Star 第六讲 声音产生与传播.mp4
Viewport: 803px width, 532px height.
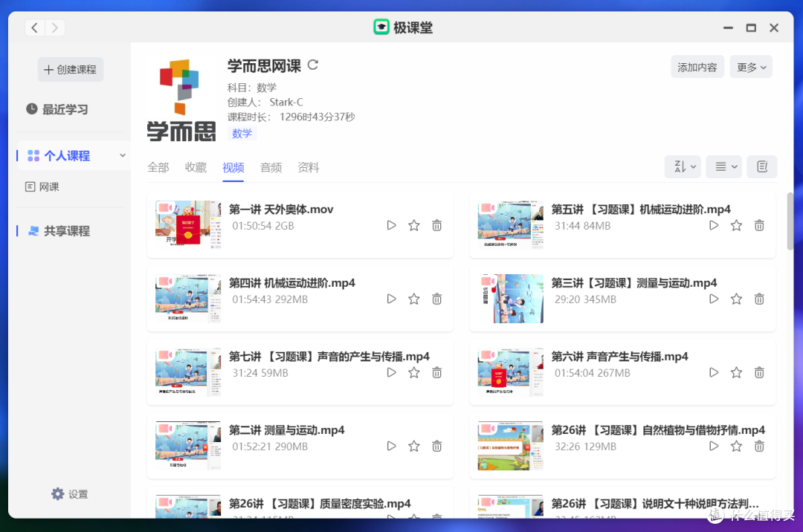click(736, 372)
